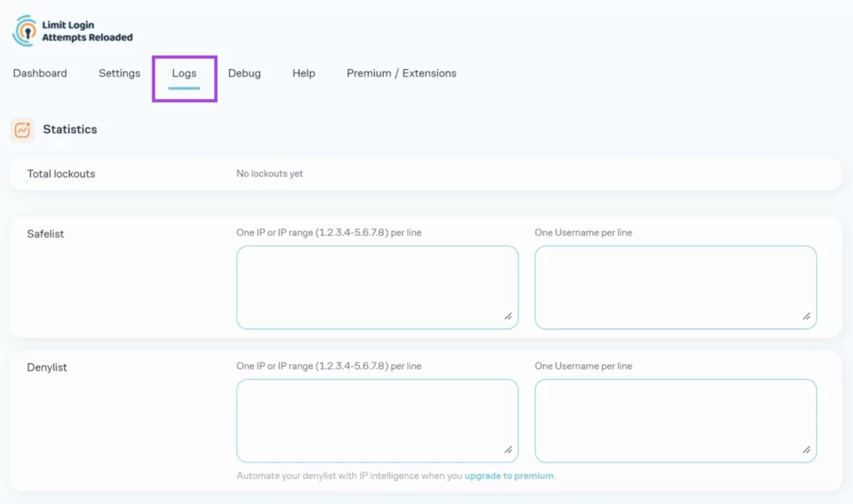Click Denylist 'One IP or IP range' hint
The height and width of the screenshot is (504, 853).
point(328,366)
